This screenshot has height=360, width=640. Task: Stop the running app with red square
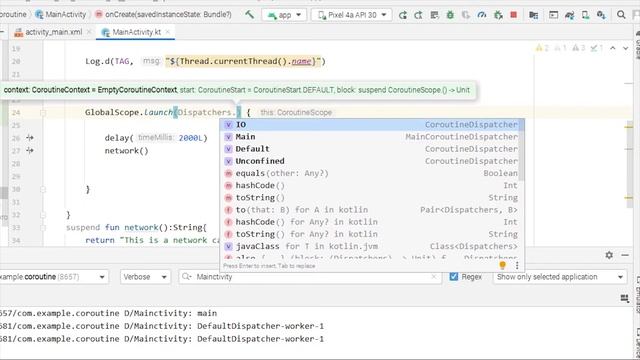pos(513,15)
